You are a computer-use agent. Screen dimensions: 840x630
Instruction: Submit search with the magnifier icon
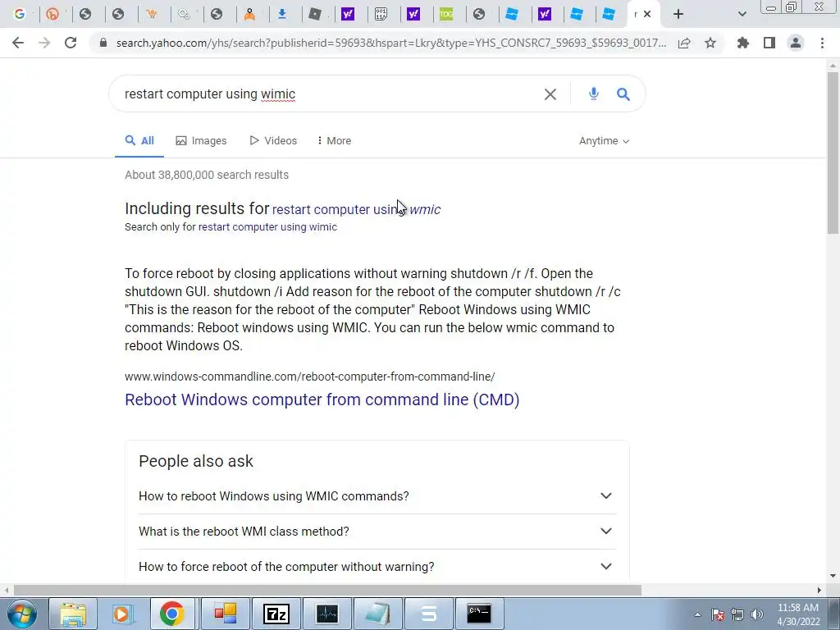pyautogui.click(x=623, y=94)
